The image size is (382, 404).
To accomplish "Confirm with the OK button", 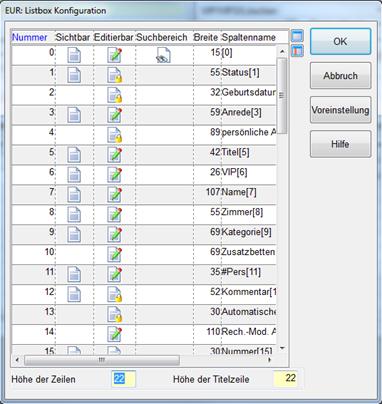I will point(340,41).
